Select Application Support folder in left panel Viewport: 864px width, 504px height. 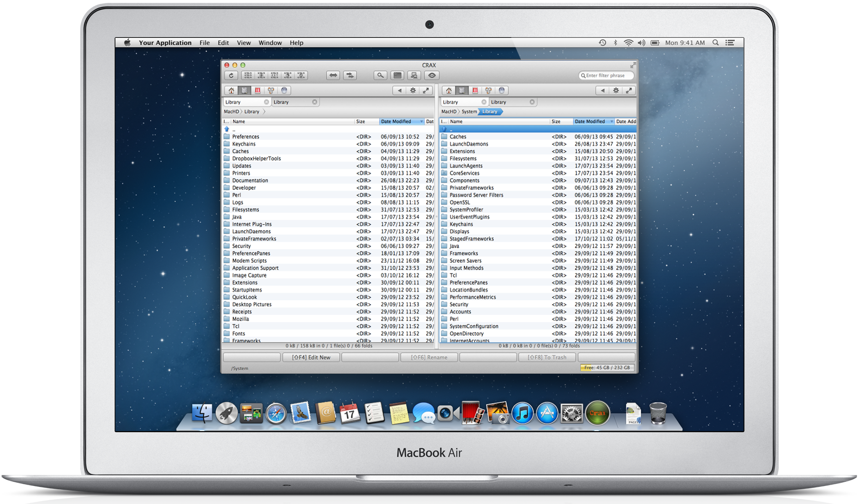point(328,268)
